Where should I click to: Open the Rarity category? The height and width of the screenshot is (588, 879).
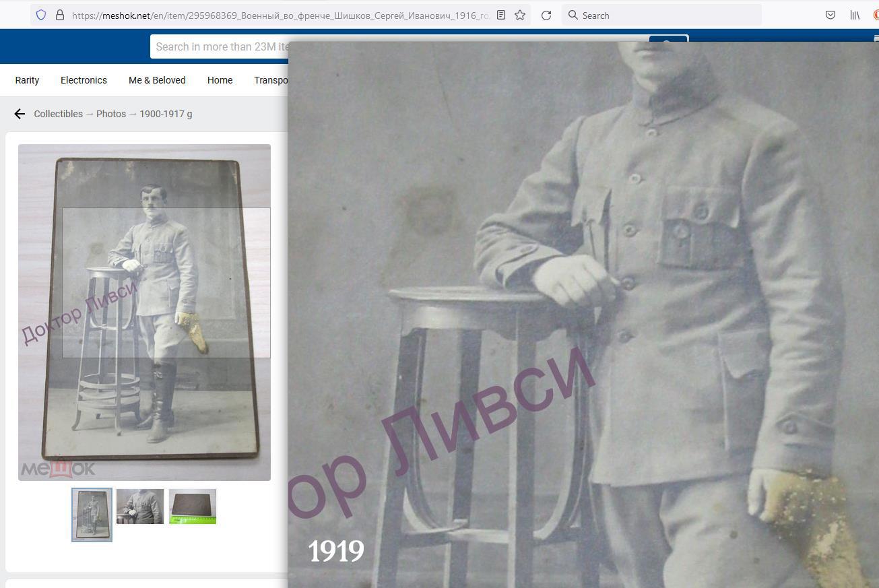click(x=27, y=80)
